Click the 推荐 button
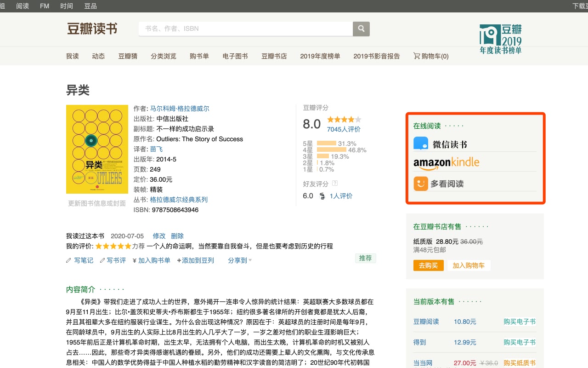The width and height of the screenshot is (588, 368). [366, 258]
